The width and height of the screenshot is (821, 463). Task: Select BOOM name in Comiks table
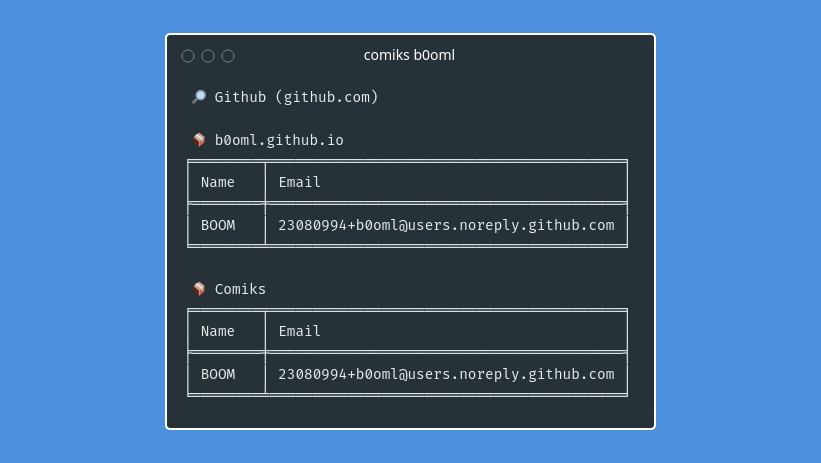click(218, 374)
